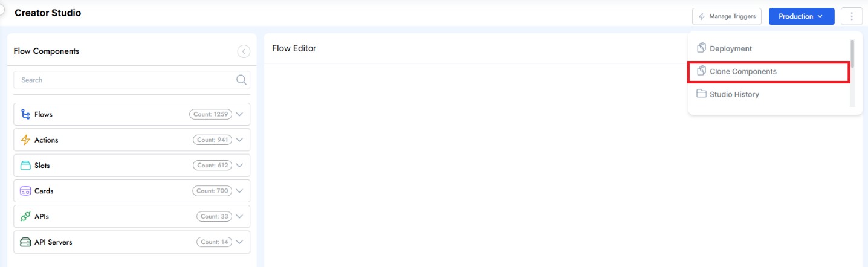Viewport: 868px width, 267px height.
Task: Click the search magnifier icon
Action: (241, 80)
